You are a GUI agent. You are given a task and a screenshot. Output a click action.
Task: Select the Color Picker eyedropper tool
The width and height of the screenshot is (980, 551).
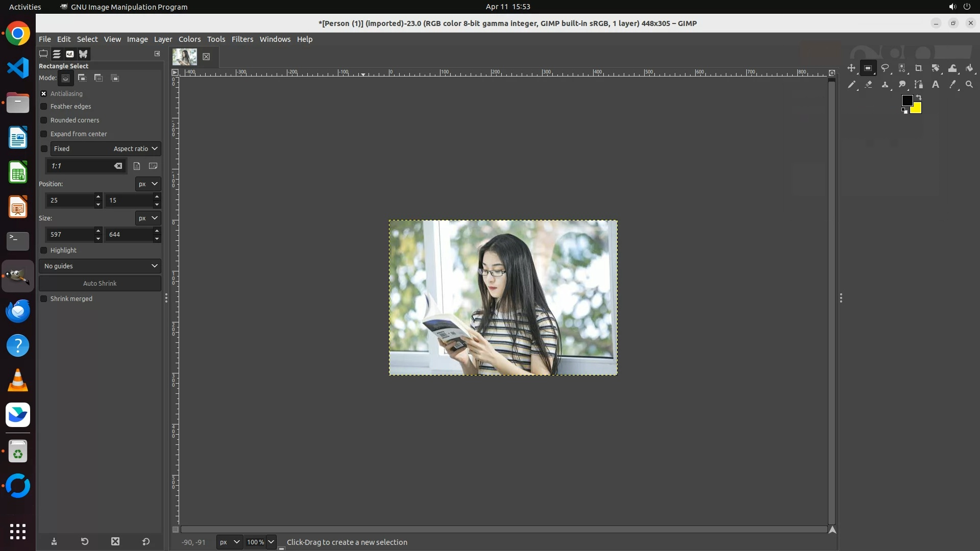952,85
